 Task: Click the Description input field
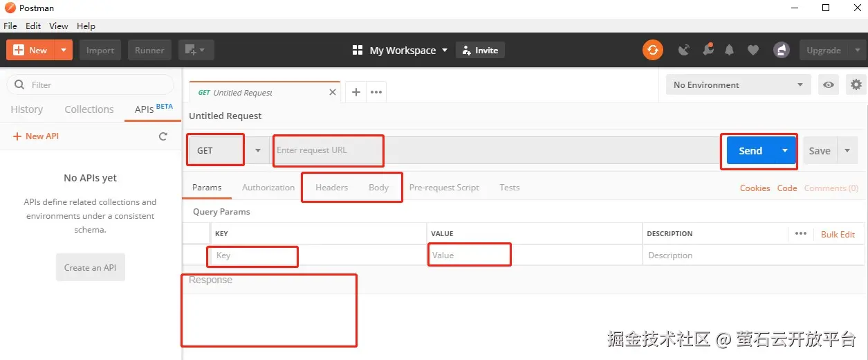coord(754,255)
